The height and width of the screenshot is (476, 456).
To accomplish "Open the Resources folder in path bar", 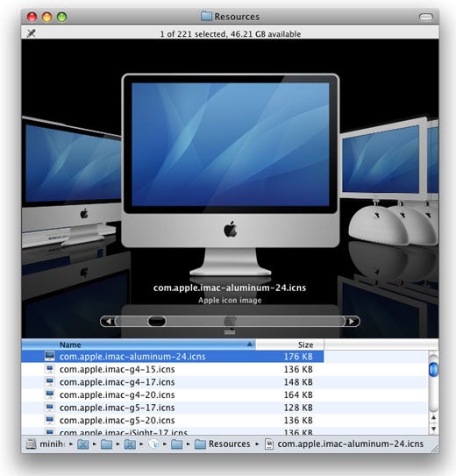I will pyautogui.click(x=222, y=444).
